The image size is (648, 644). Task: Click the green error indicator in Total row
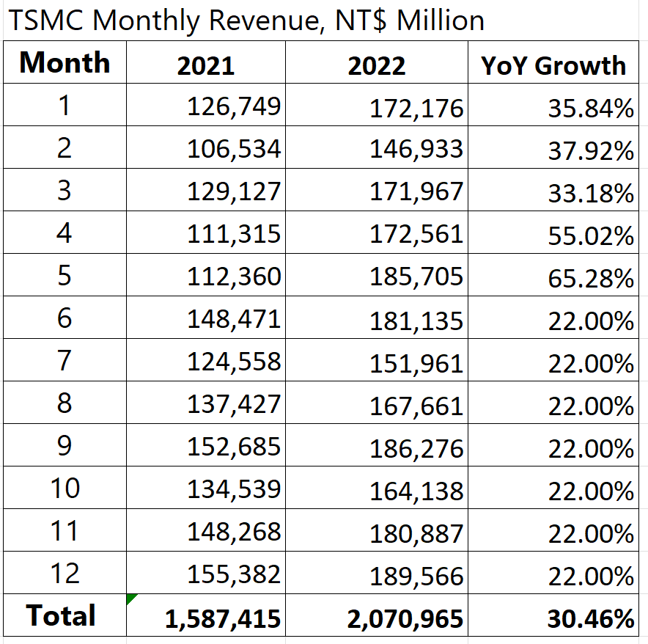(131, 599)
